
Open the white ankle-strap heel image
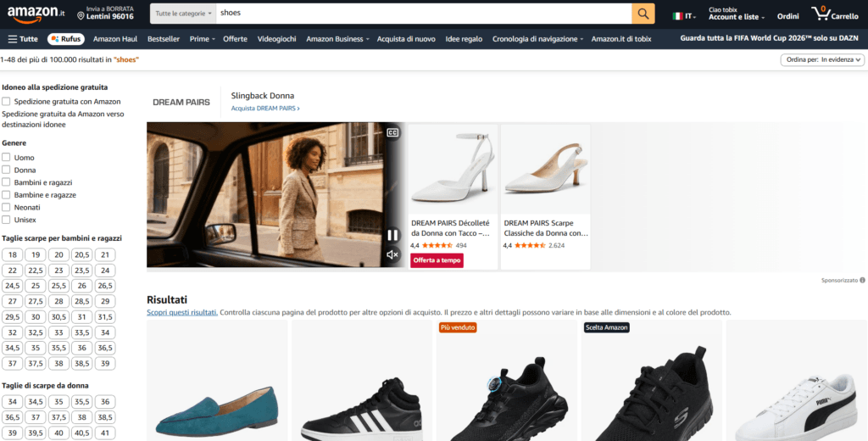(x=453, y=169)
